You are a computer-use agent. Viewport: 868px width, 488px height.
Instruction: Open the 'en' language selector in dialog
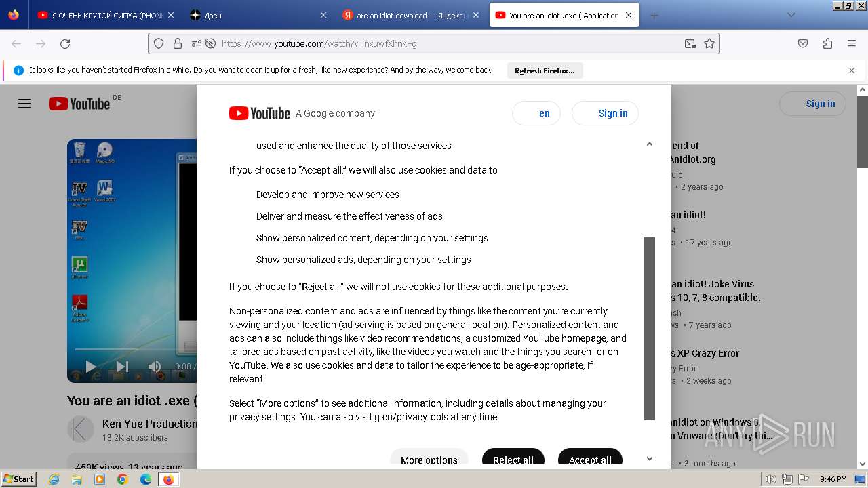pyautogui.click(x=536, y=113)
